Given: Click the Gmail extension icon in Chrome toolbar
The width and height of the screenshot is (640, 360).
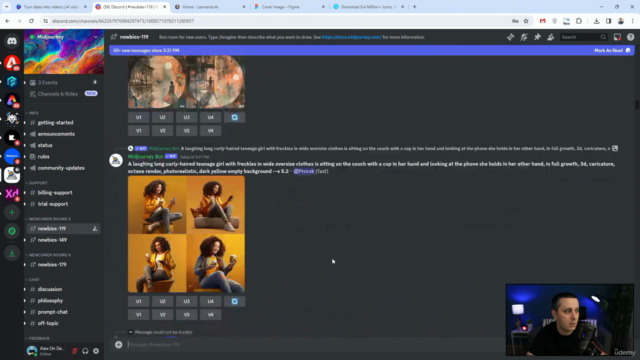Looking at the screenshot, I should [542, 21].
